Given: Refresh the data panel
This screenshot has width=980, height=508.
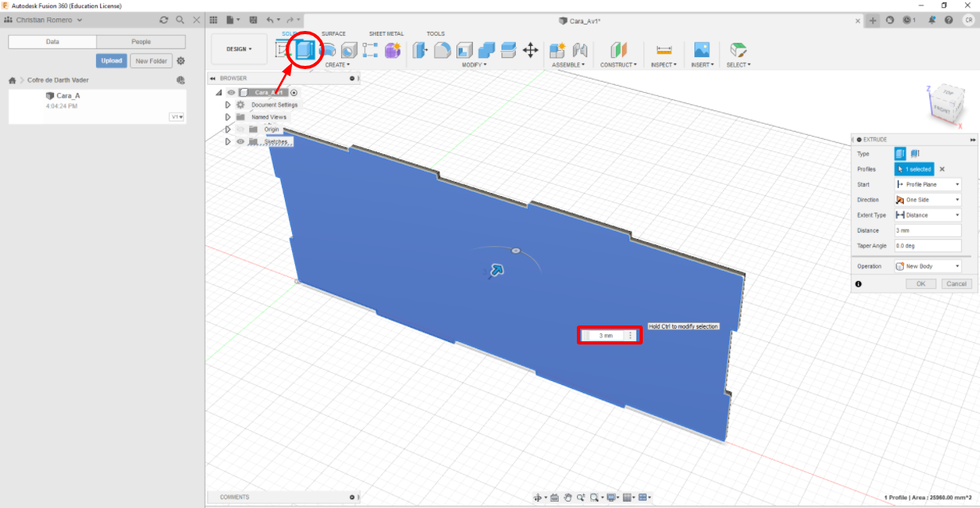Looking at the screenshot, I should pos(164,20).
